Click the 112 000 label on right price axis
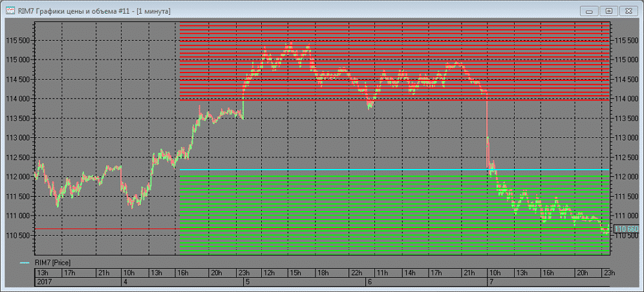This screenshot has height=292, width=644. tap(626, 177)
